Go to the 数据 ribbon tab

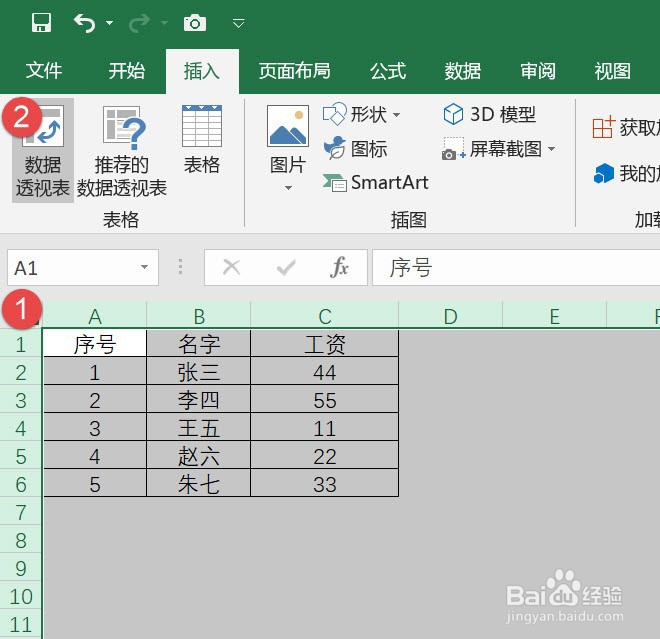click(463, 70)
